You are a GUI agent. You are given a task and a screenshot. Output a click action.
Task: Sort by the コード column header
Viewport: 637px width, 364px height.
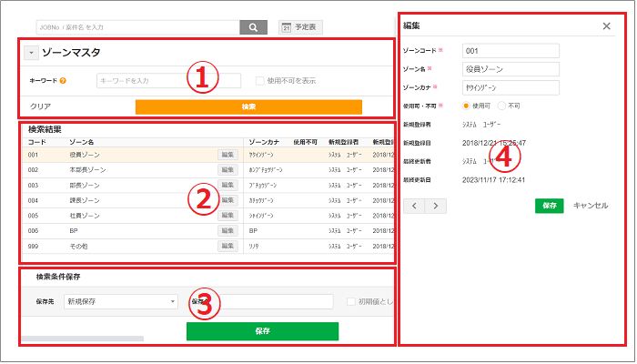[36, 143]
